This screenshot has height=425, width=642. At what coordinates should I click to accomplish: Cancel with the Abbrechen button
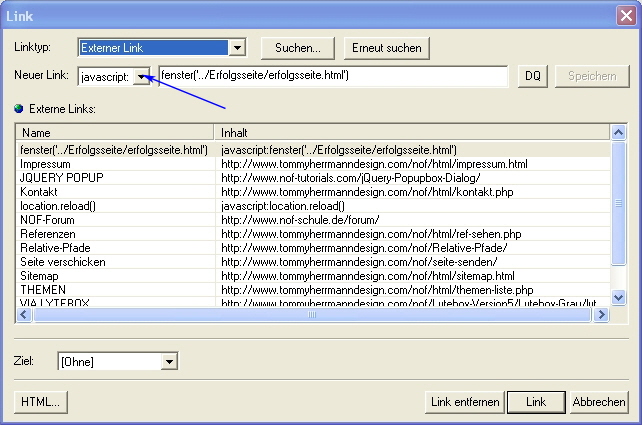pos(599,401)
